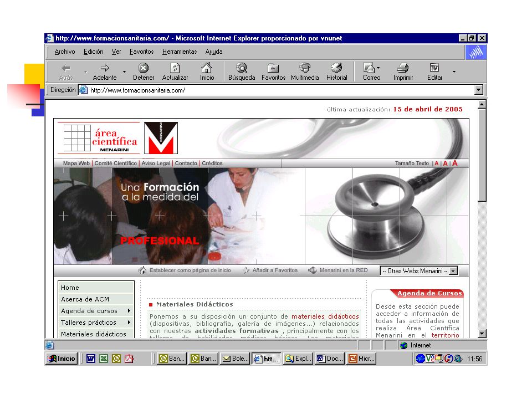
Task: Open the Búsqueda search panel
Action: pos(242,72)
